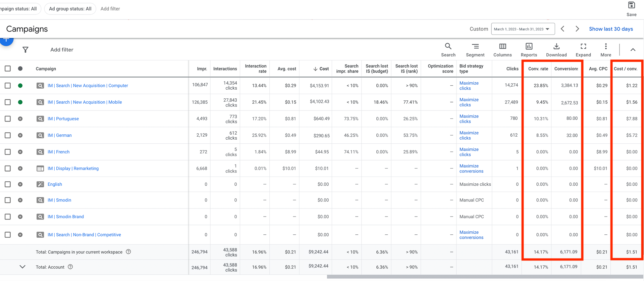Collapse the toolbar with the up chevron
This screenshot has height=281, width=644.
(633, 50)
